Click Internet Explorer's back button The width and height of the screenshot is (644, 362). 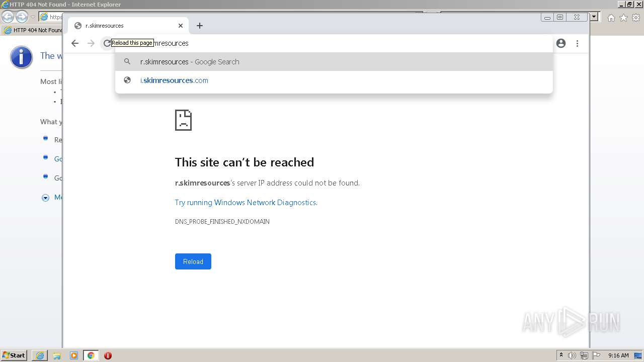click(x=8, y=17)
